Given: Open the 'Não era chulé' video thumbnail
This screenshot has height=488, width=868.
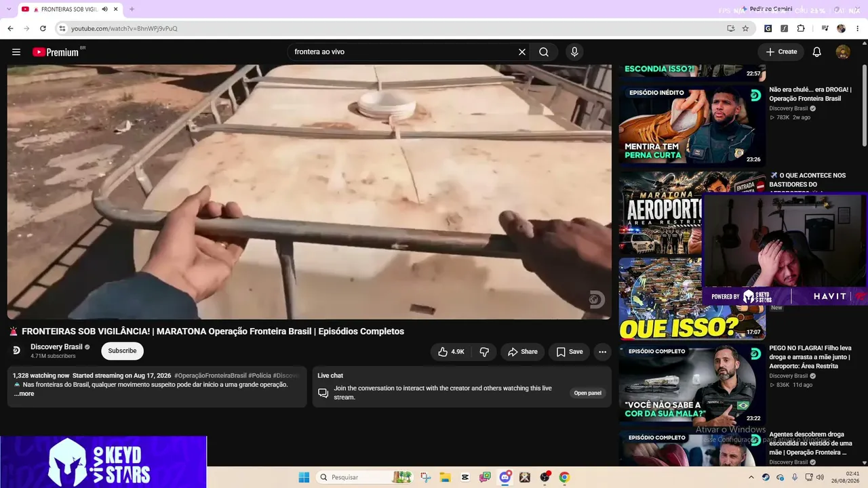Looking at the screenshot, I should (x=692, y=125).
